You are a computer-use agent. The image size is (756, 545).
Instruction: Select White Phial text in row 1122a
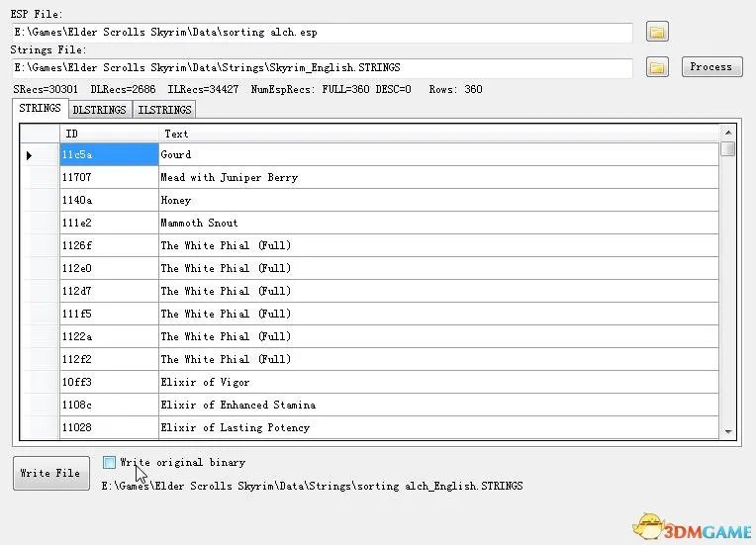tap(438, 336)
